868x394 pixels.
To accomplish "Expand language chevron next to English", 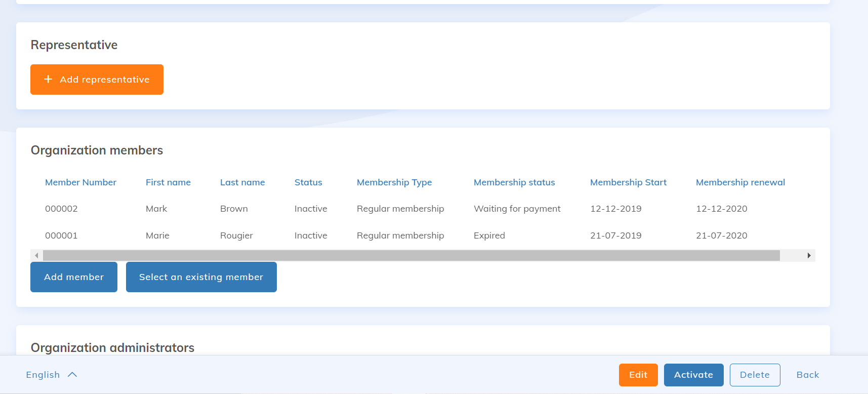I will 72,375.
